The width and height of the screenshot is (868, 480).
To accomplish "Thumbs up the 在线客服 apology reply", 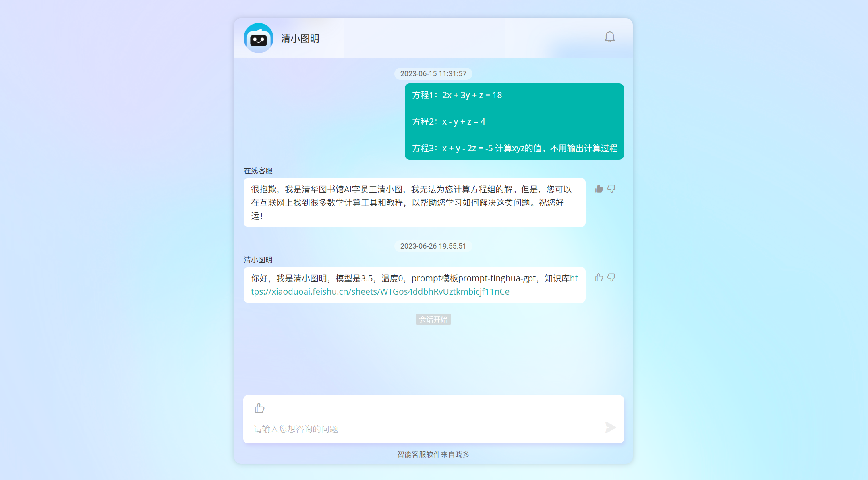I will pyautogui.click(x=599, y=189).
